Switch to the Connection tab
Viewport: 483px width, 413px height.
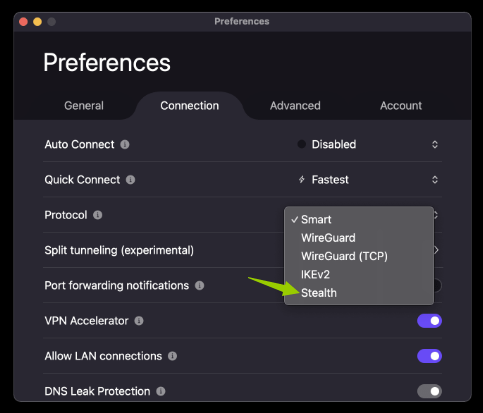pos(189,106)
